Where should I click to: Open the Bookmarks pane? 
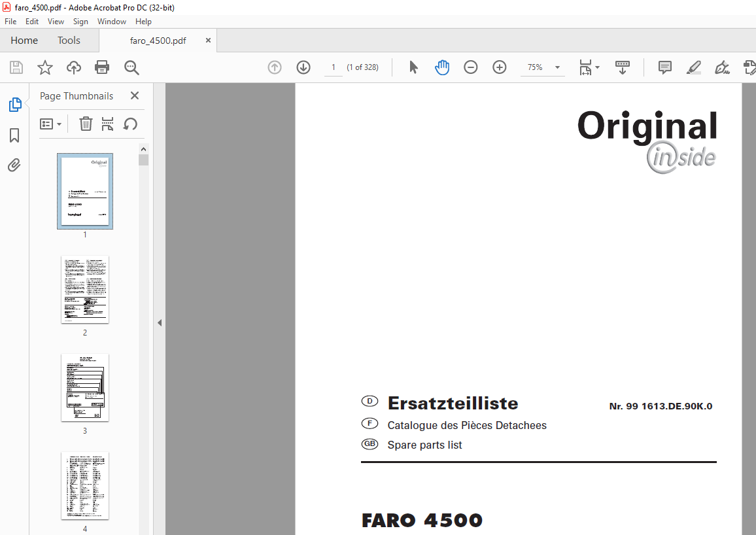tap(14, 135)
